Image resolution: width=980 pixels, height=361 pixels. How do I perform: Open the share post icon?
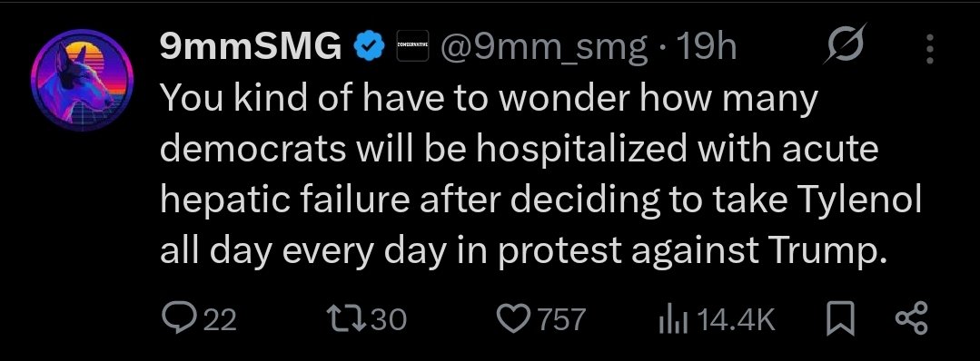pos(913,318)
